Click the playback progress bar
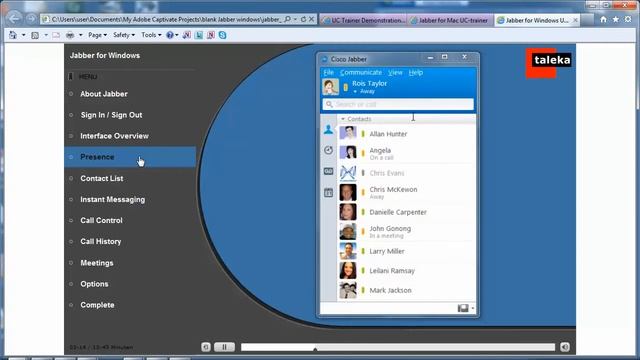 tap(398, 347)
